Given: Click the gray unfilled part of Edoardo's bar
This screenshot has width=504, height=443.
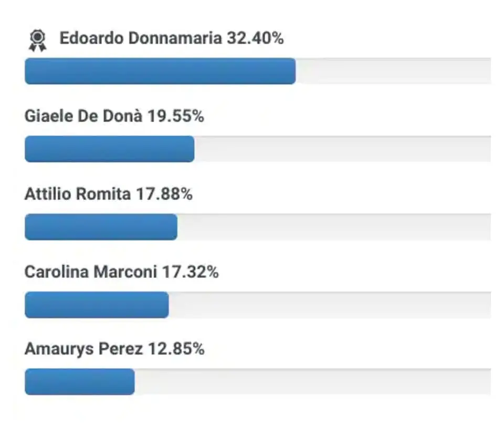Looking at the screenshot, I should pos(393,71).
